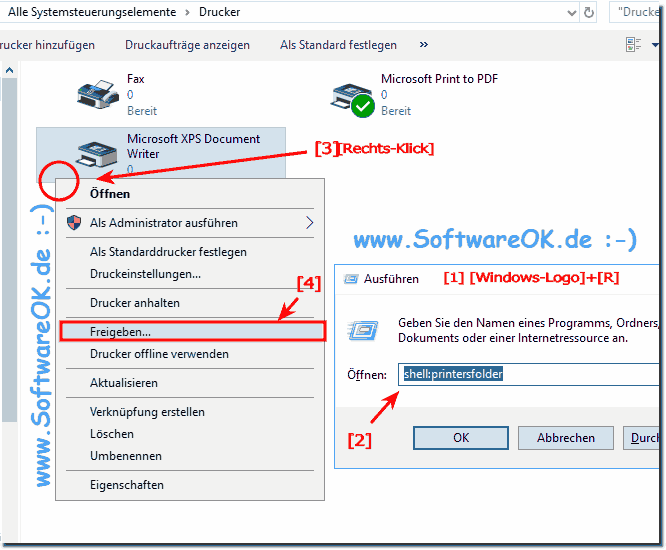Click Drucker hinzufügen in the toolbar

click(47, 45)
